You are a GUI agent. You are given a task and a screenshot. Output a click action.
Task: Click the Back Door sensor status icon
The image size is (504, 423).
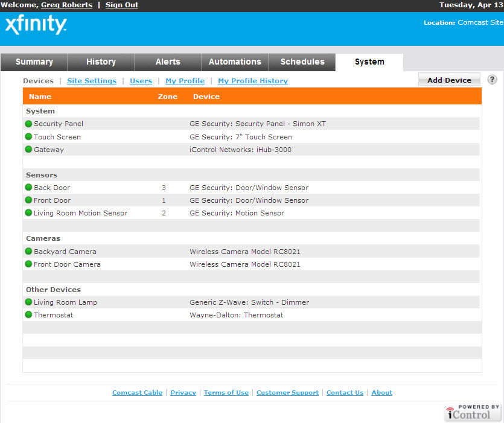pos(28,188)
